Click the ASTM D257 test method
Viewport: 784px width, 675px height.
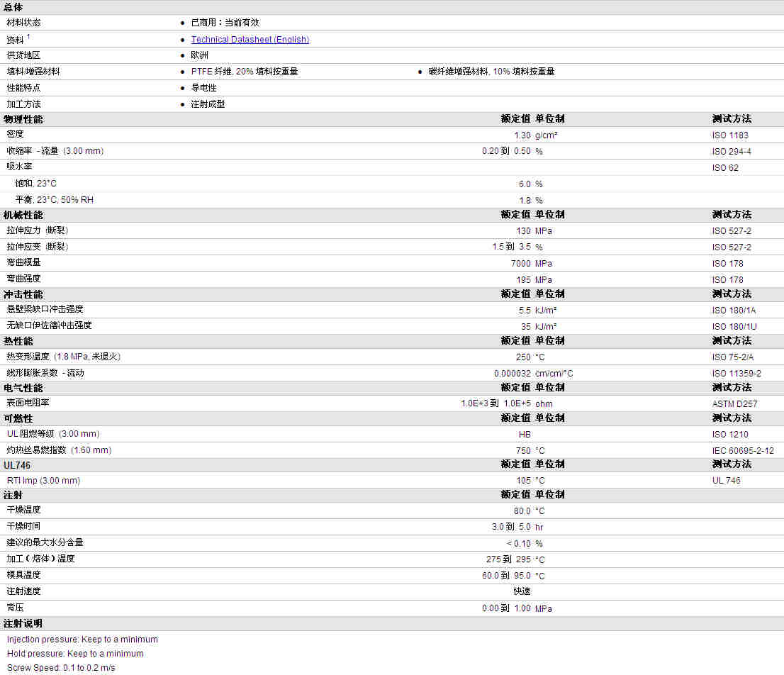(x=734, y=404)
